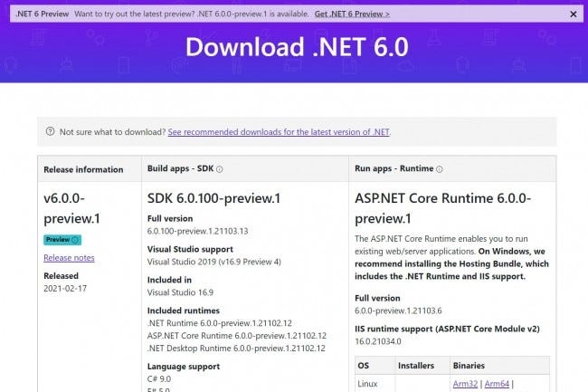Select the release date 2021-02-17
588x392 pixels.
[65, 289]
